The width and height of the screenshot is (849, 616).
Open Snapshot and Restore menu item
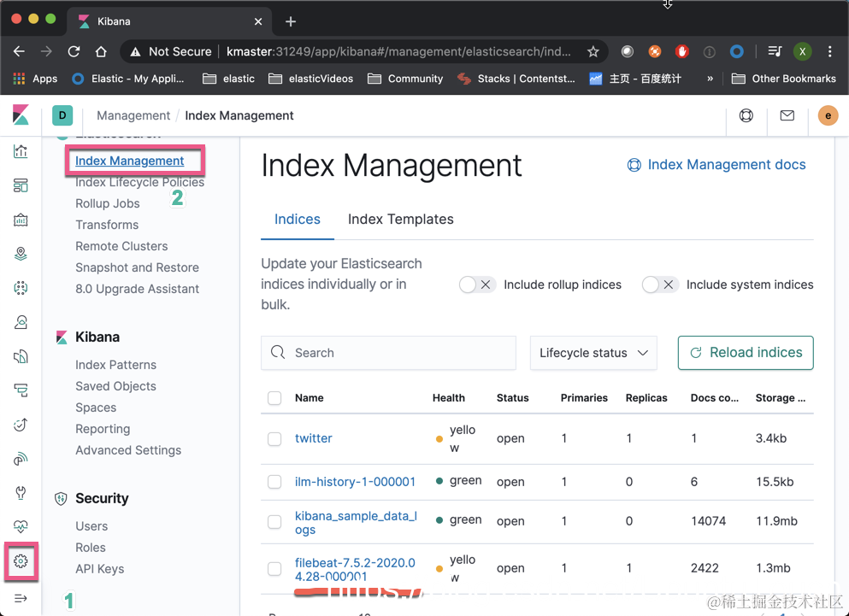click(137, 267)
